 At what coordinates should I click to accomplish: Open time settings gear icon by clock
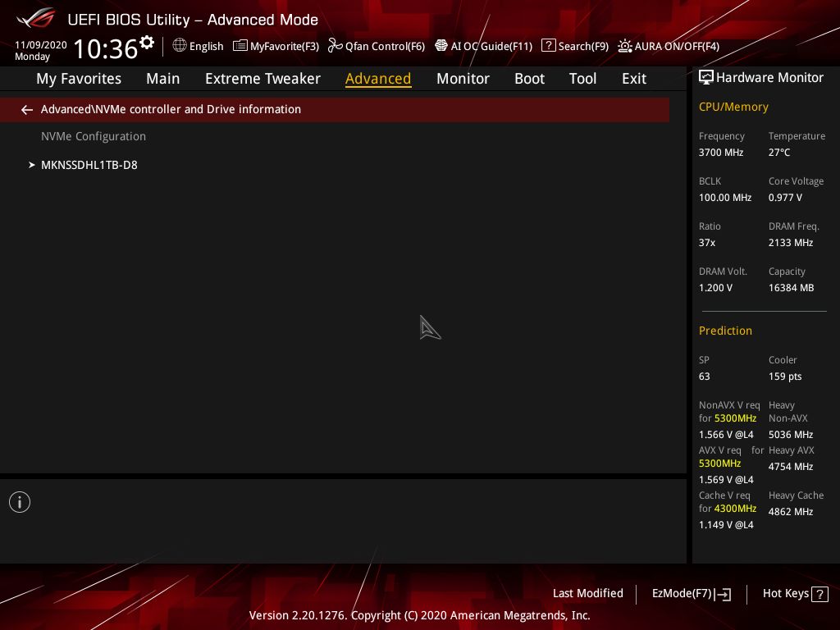coord(147,42)
